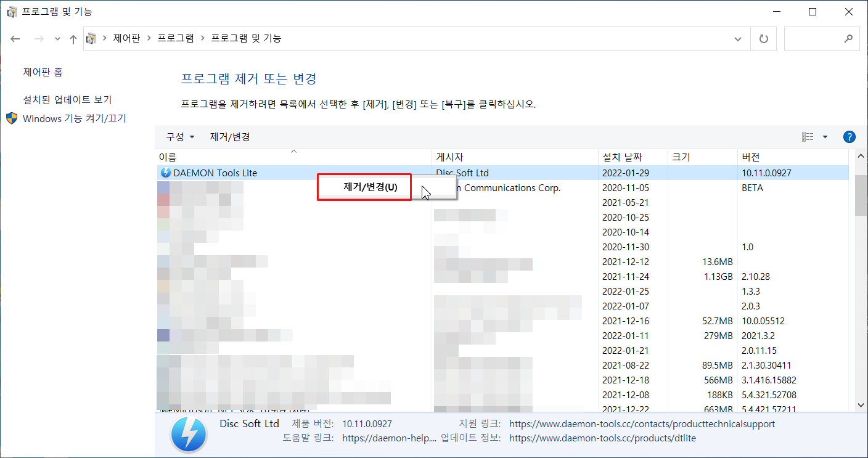This screenshot has width=868, height=458.
Task: Sort by 설치 날짜 column header
Action: pos(633,157)
